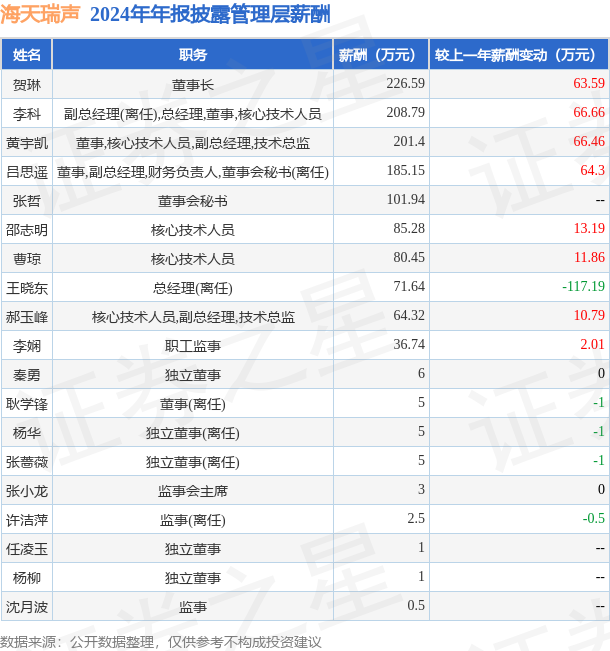Click the change value 63.59
Image resolution: width=610 pixels, height=651 pixels.
589,83
